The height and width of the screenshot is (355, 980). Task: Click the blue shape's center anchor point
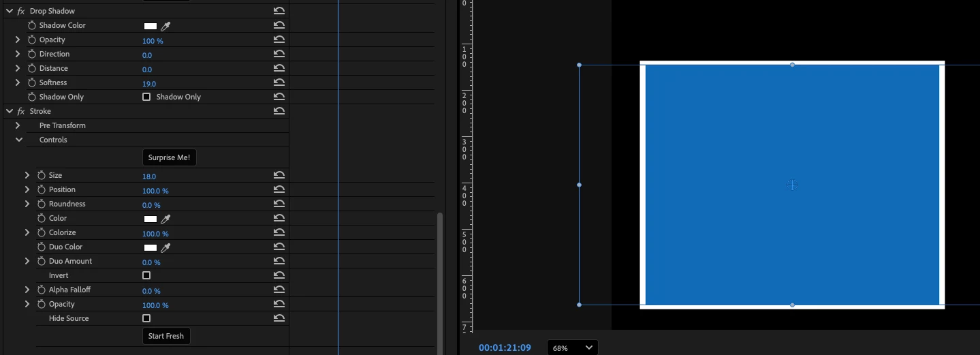[792, 185]
